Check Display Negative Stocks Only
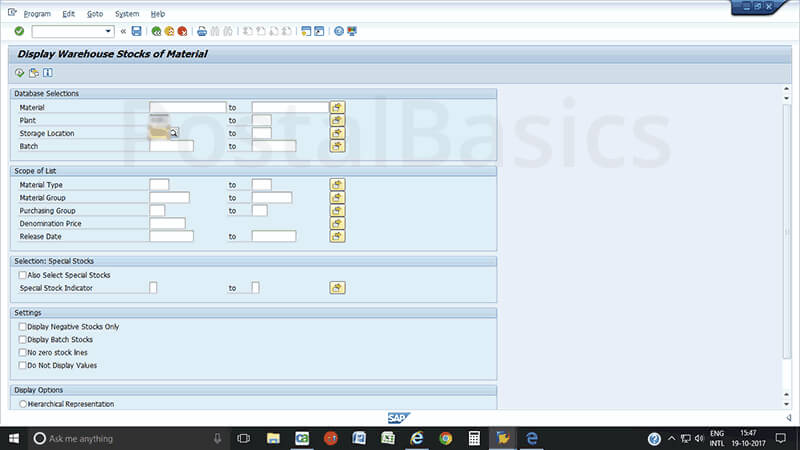The image size is (800, 450). coord(23,327)
